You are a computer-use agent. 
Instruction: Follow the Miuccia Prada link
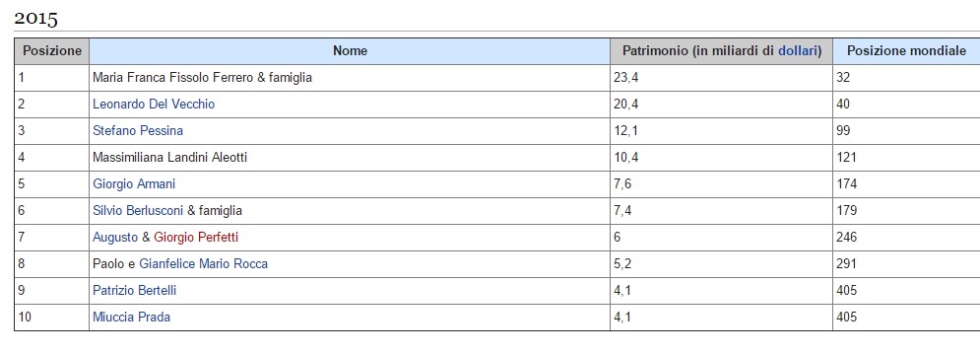pyautogui.click(x=131, y=318)
